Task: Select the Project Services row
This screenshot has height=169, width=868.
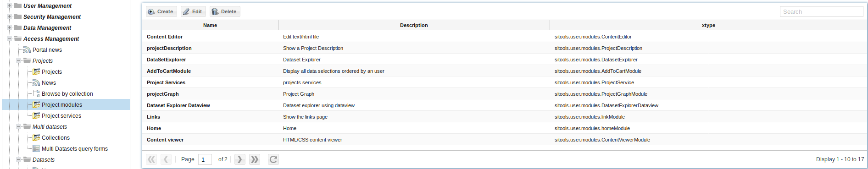Action: (505, 82)
